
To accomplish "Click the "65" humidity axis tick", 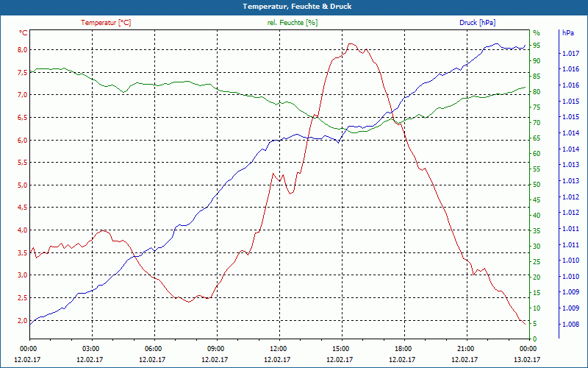I will 537,138.
